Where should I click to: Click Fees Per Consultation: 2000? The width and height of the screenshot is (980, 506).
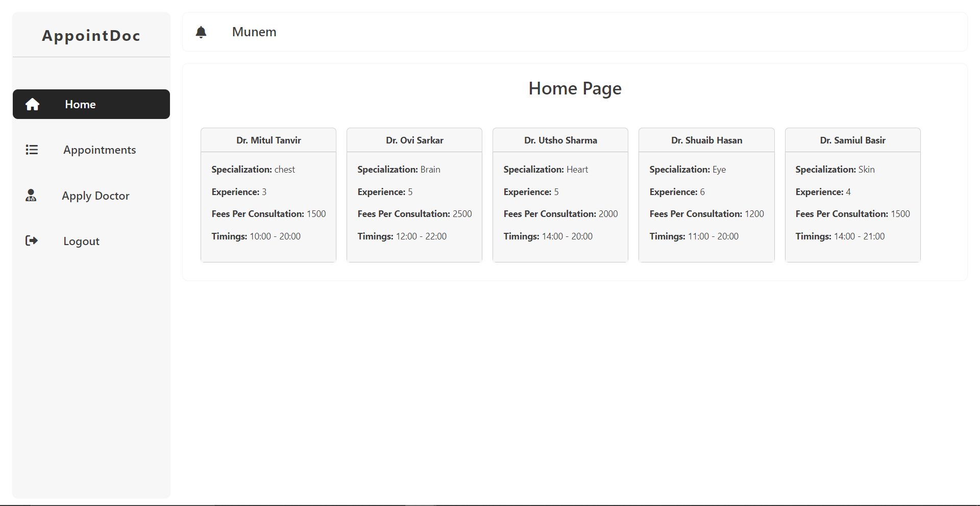tap(560, 214)
